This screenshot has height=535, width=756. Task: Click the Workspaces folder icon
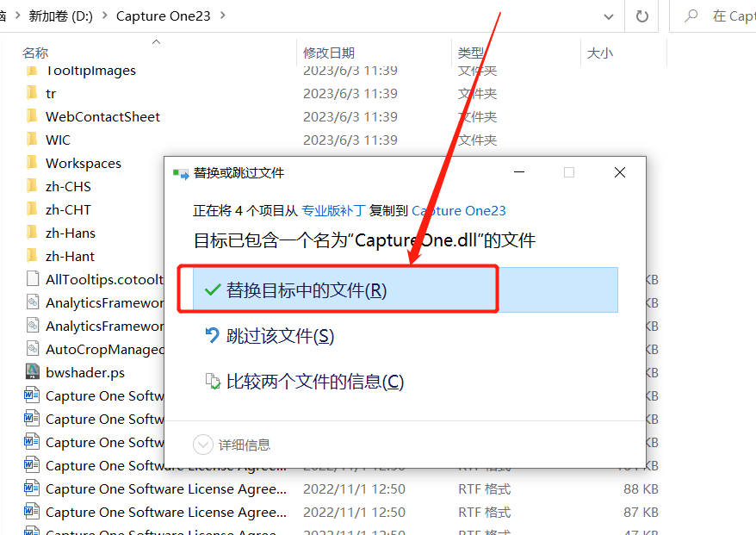[x=32, y=163]
